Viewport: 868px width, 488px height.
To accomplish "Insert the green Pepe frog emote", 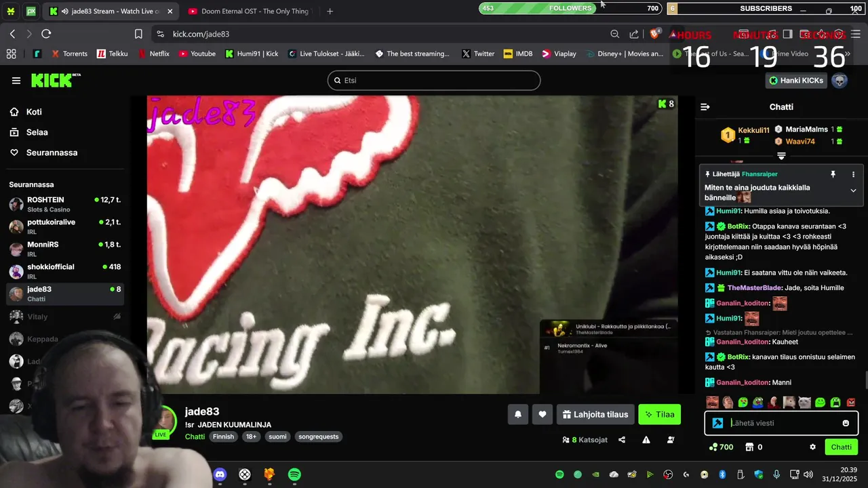I will point(758,403).
